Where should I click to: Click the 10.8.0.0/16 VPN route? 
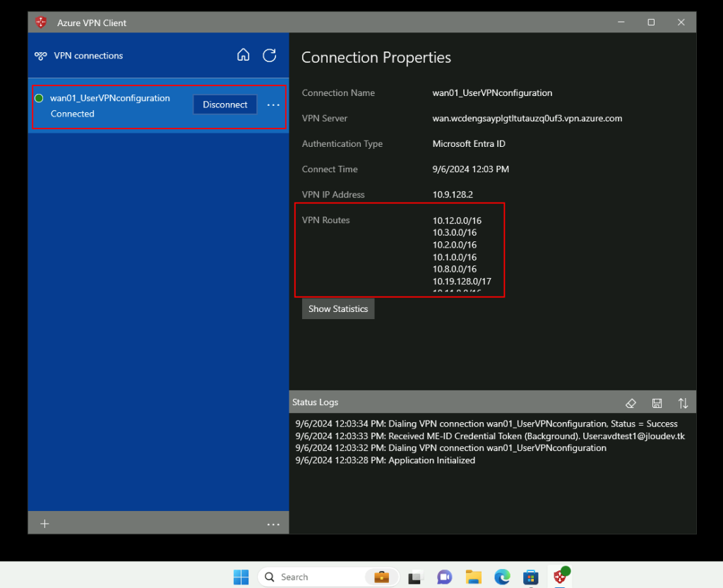454,269
